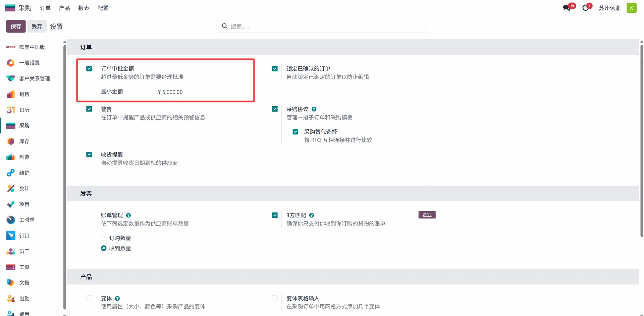Viewport: 644px width, 316px height.
Task: Open 客户关系管理 settings in sidebar
Action: point(34,78)
